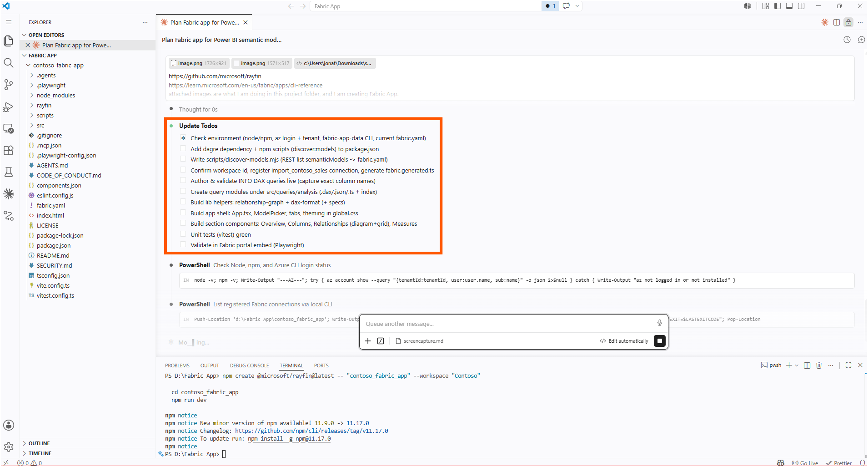Maximize the terminal panel size
Image resolution: width=868 pixels, height=467 pixels.
848,365
